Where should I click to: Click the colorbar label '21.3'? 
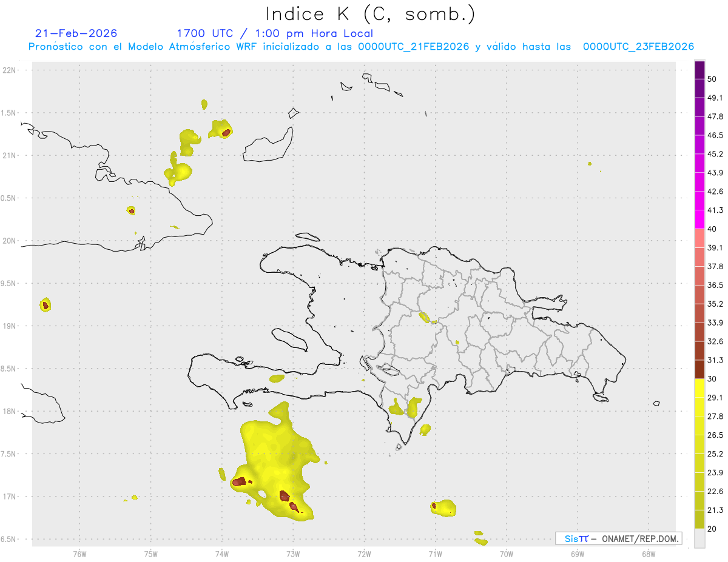tap(715, 510)
